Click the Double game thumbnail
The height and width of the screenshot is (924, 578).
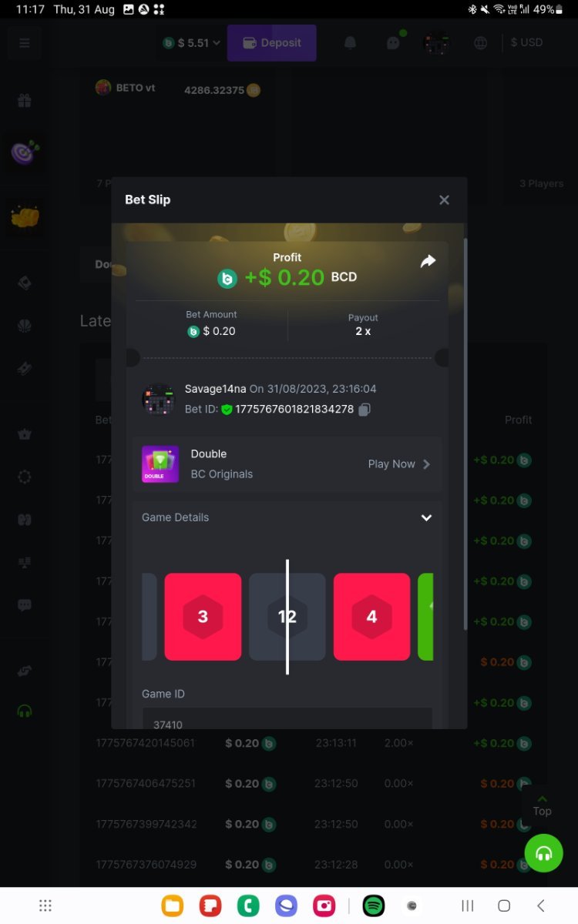pyautogui.click(x=160, y=464)
